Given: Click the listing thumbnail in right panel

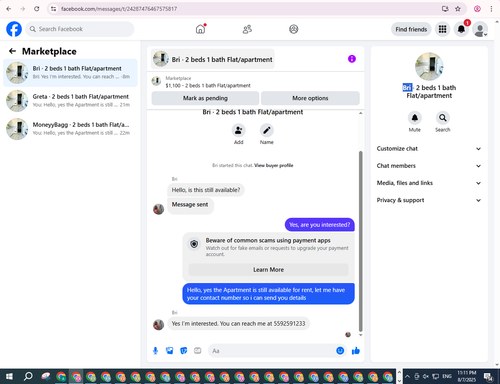Looking at the screenshot, I should 429,66.
